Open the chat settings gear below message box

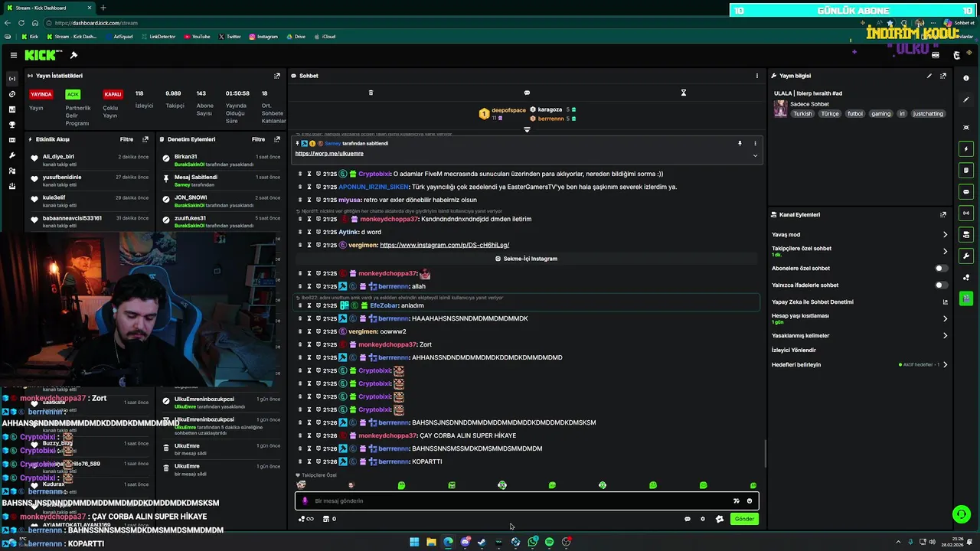click(x=703, y=519)
